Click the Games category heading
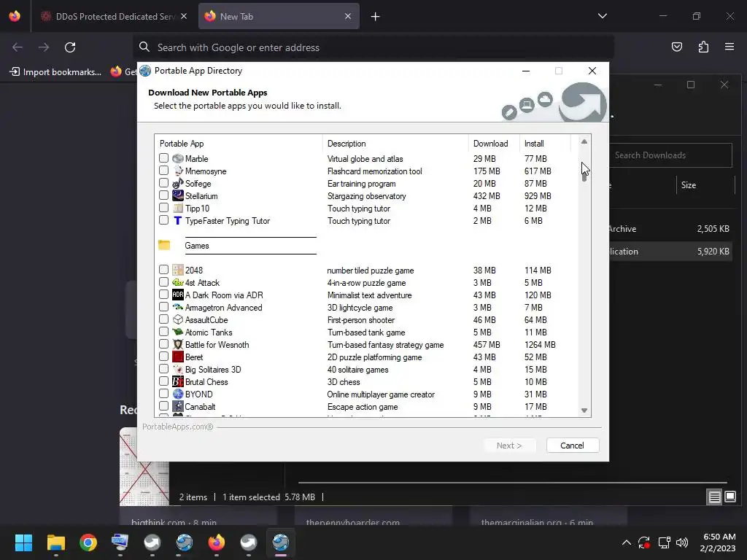747x560 pixels. point(197,245)
